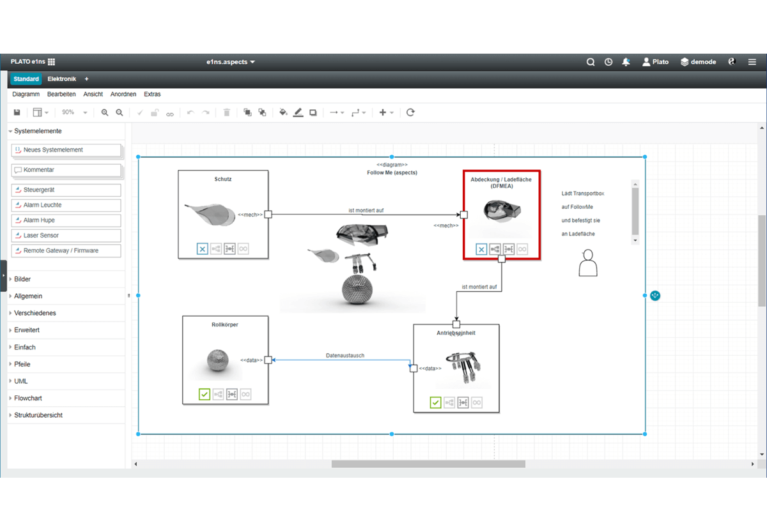Open the history clock icon
This screenshot has width=767, height=532.
[608, 62]
